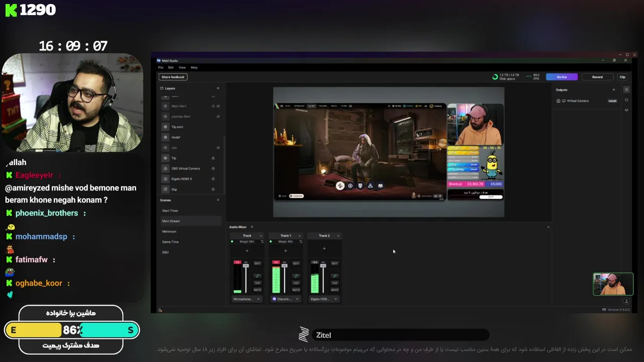This screenshot has width=644, height=362.
Task: Mute Track 1 audio channel
Action: [296, 290]
